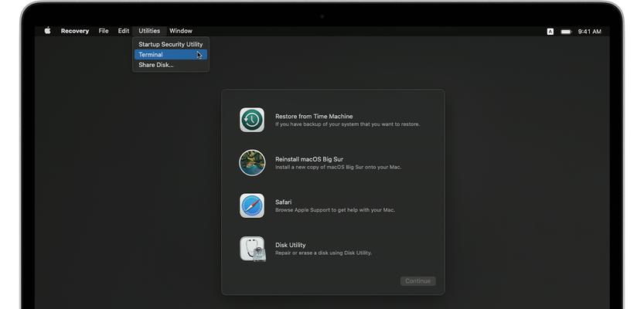Click 'Browse Apple Support' description text
This screenshot has height=309, width=644.
[336, 210]
